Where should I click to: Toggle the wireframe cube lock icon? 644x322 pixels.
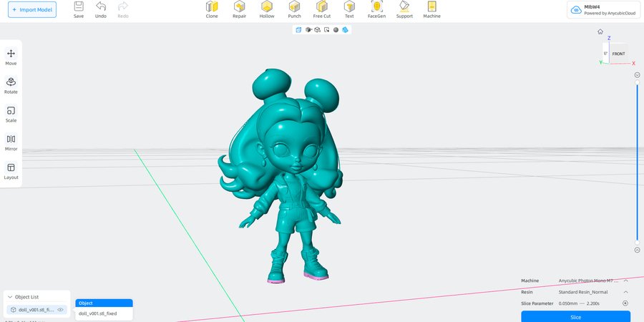tap(317, 29)
